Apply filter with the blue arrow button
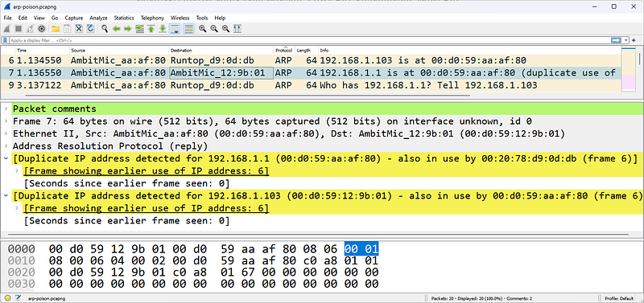 click(616, 40)
